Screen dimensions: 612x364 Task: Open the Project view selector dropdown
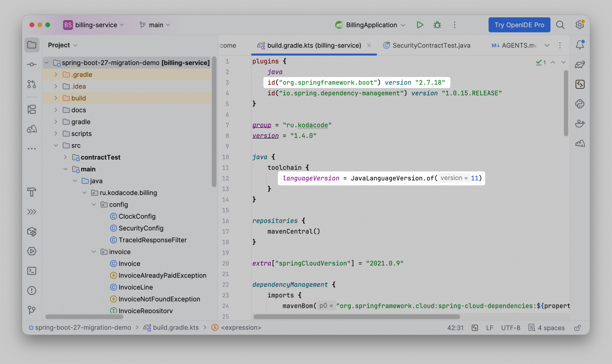click(x=63, y=45)
